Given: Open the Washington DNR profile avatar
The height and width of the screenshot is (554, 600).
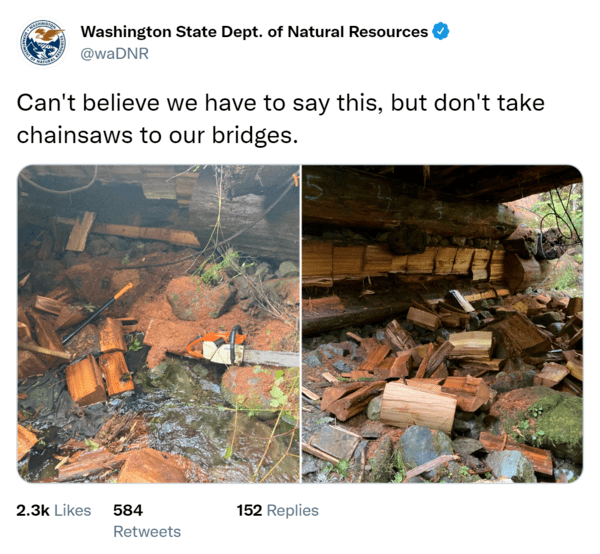Looking at the screenshot, I should tap(42, 42).
